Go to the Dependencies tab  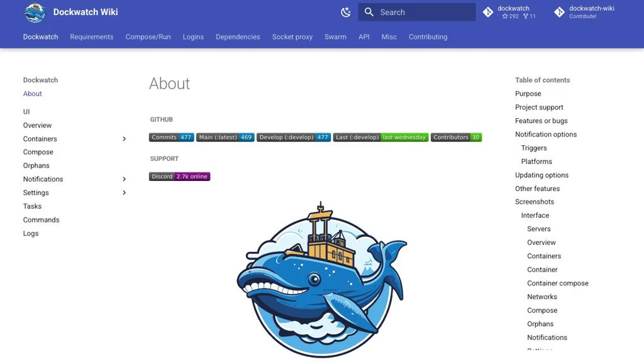tap(238, 37)
